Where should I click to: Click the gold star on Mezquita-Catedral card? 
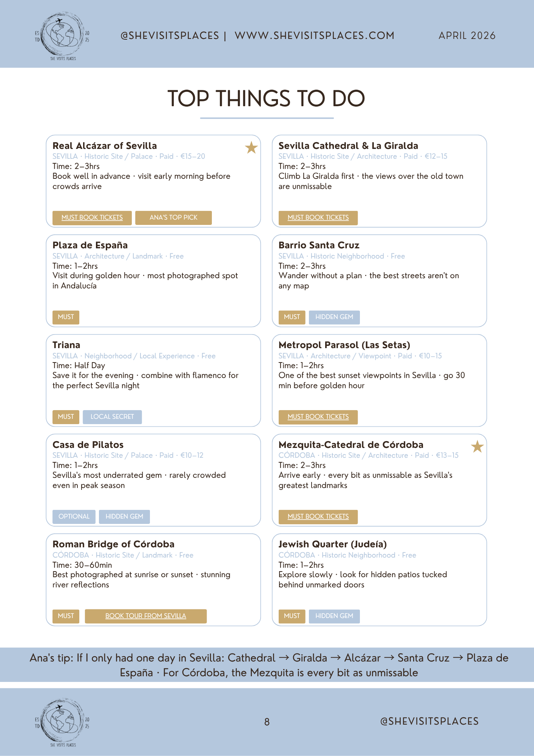(477, 446)
